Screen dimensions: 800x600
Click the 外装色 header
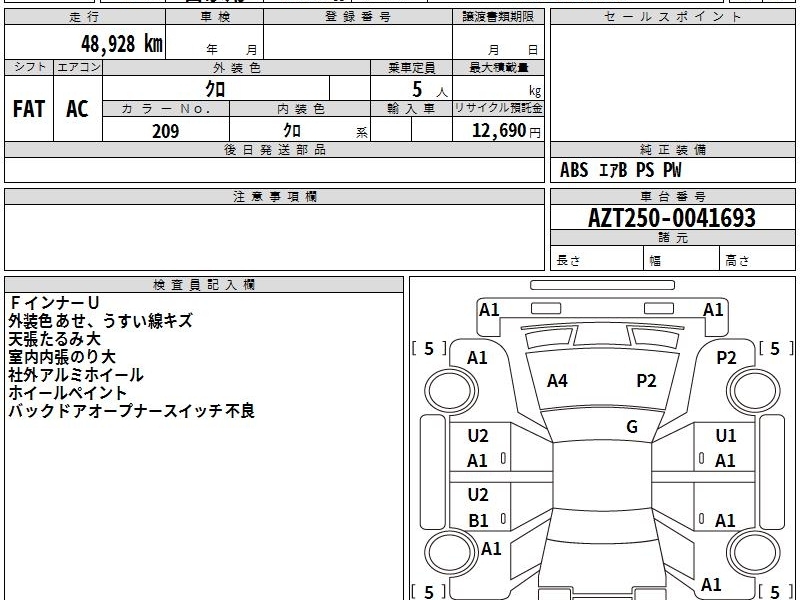(237, 68)
